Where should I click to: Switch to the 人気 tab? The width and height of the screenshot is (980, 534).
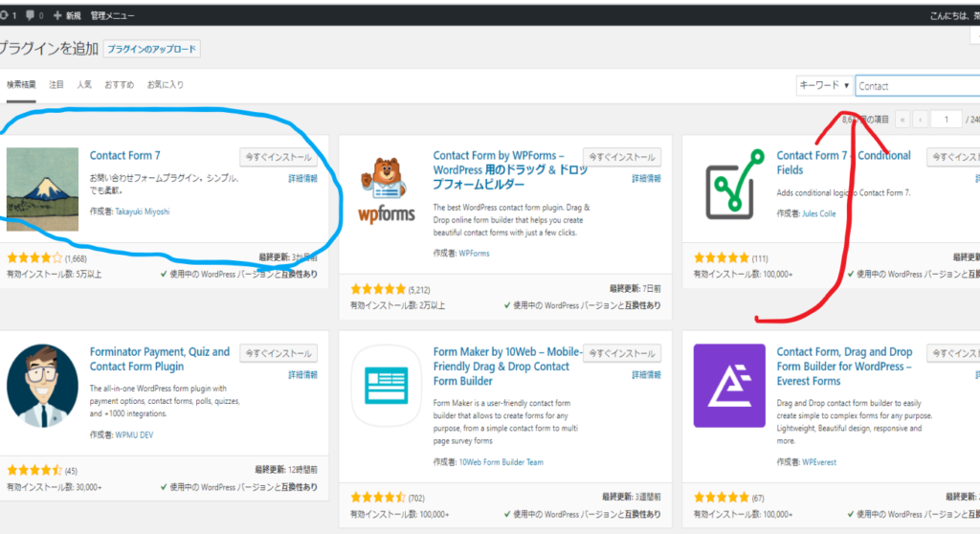click(x=84, y=84)
